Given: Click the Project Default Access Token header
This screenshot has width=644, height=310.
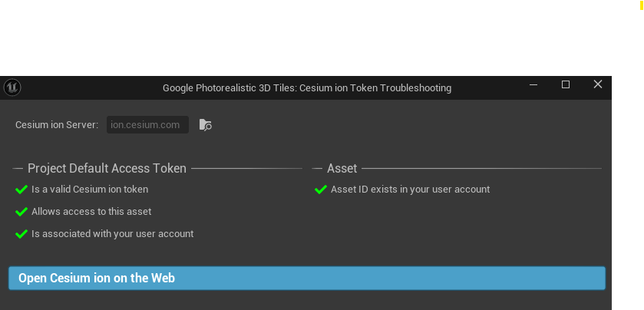Looking at the screenshot, I should [x=107, y=168].
